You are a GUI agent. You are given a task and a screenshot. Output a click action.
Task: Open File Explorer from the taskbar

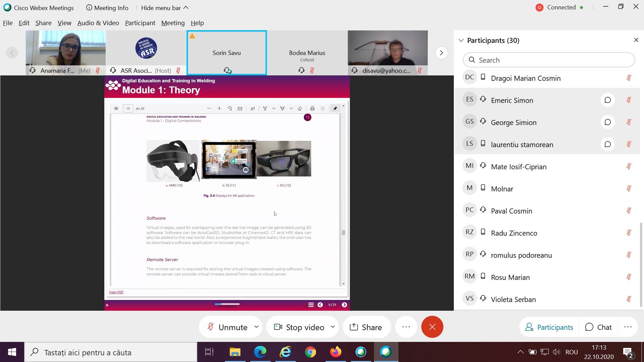coord(235,352)
